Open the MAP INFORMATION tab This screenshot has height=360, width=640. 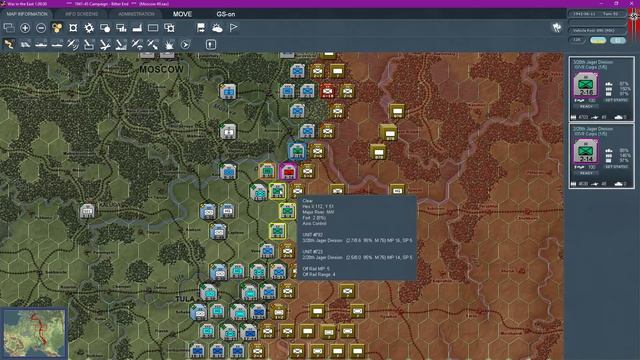tap(27, 14)
